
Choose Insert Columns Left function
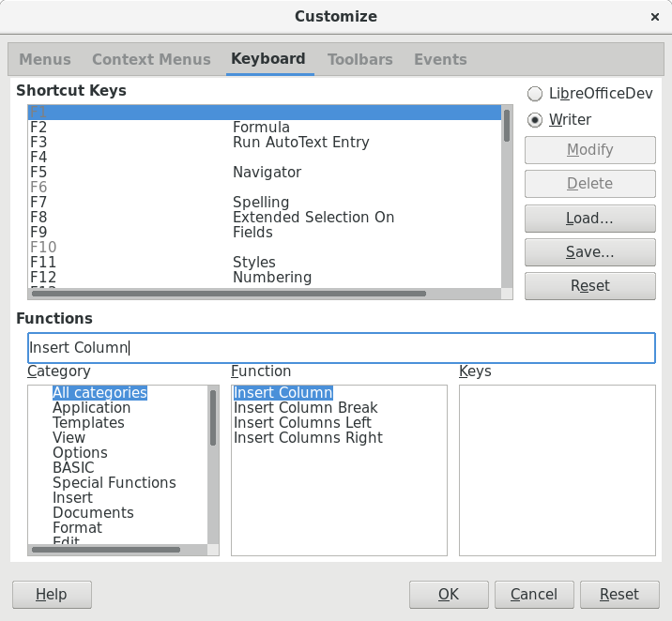302,423
